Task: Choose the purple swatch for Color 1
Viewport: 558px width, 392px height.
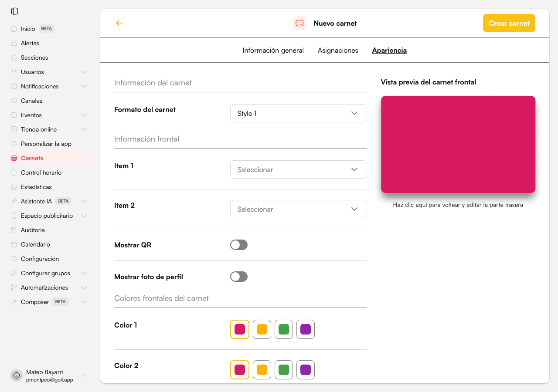Action: tap(306, 329)
